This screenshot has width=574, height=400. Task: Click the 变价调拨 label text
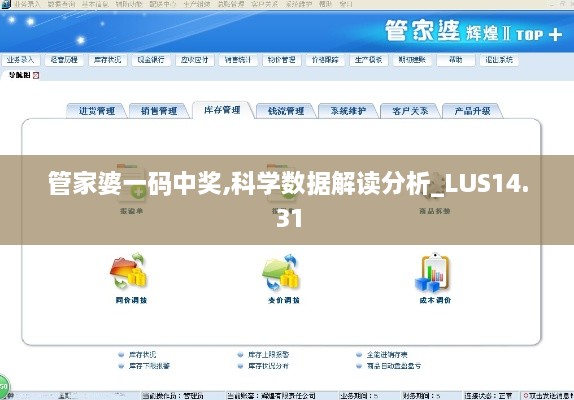point(284,300)
